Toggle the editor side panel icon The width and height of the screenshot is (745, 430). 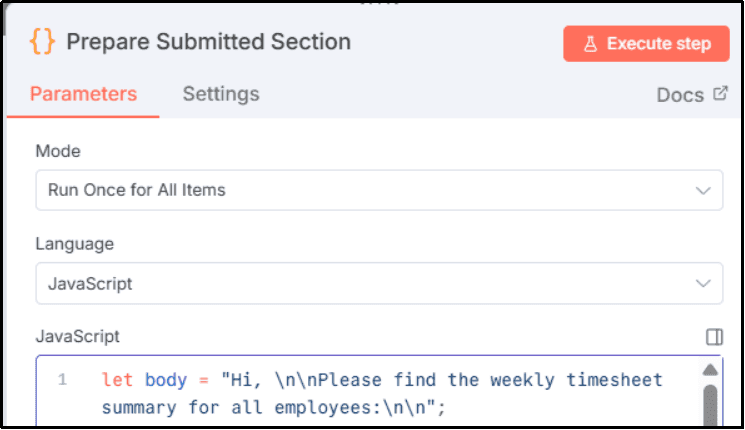point(714,337)
